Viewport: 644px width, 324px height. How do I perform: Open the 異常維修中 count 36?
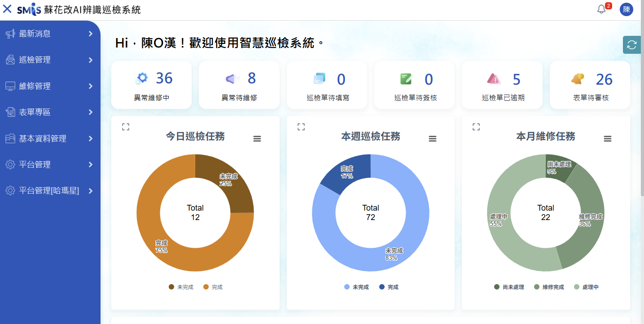pos(164,78)
